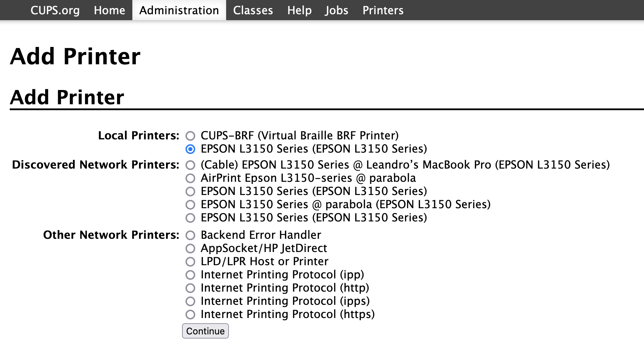The width and height of the screenshot is (644, 358).
Task: Open the CUPS.org link
Action: coord(55,10)
